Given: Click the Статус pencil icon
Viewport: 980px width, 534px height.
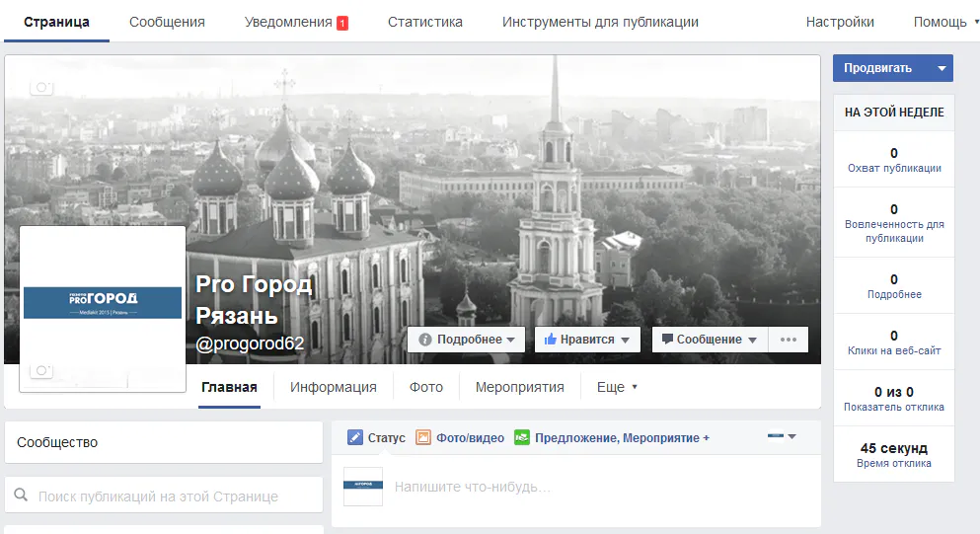Looking at the screenshot, I should point(355,437).
